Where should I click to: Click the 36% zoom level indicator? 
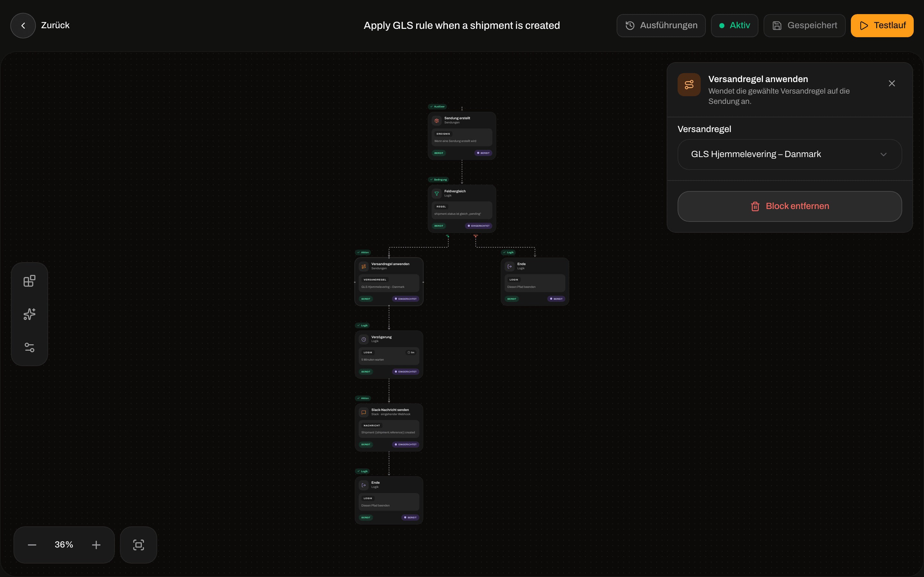point(64,545)
